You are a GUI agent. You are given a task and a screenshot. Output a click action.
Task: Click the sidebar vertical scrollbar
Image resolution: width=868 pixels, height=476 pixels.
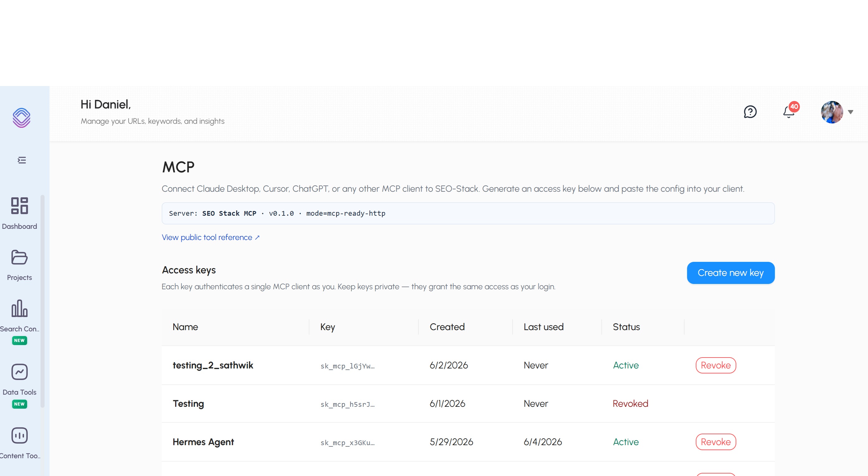(x=42, y=301)
